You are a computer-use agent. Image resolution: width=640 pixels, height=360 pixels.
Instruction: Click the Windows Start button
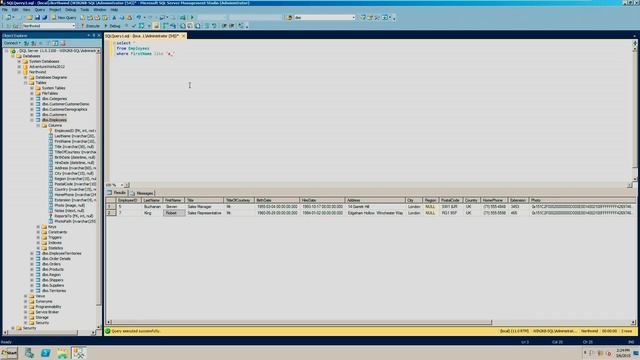[9, 353]
